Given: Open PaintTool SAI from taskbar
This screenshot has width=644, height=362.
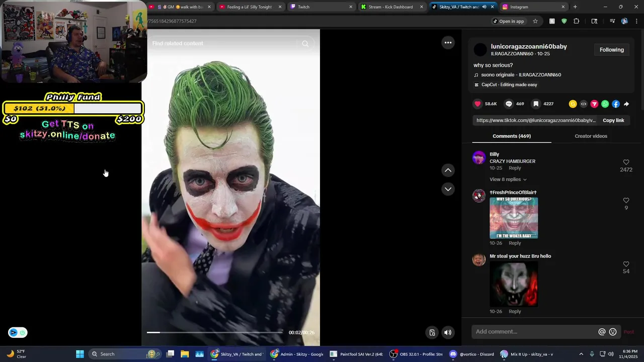Looking at the screenshot, I should [357, 354].
